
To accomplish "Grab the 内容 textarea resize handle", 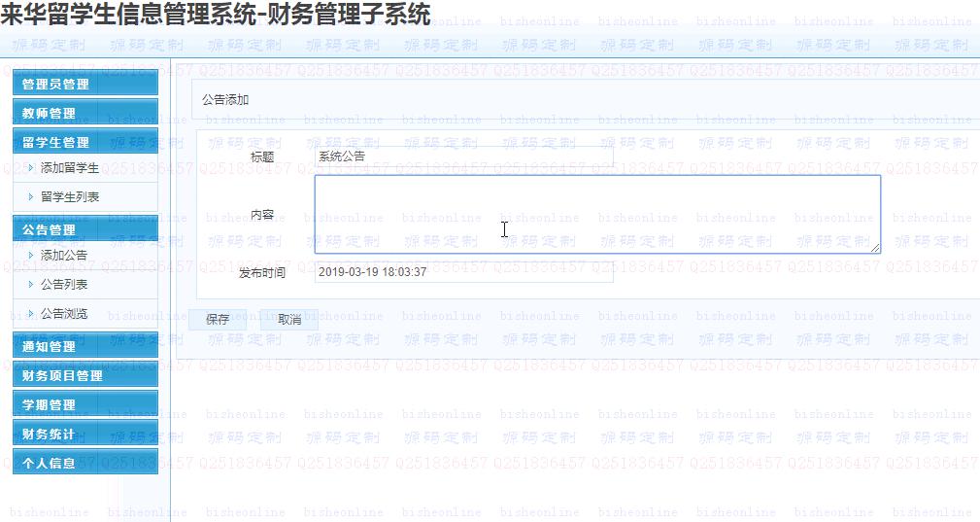I will click(x=875, y=248).
